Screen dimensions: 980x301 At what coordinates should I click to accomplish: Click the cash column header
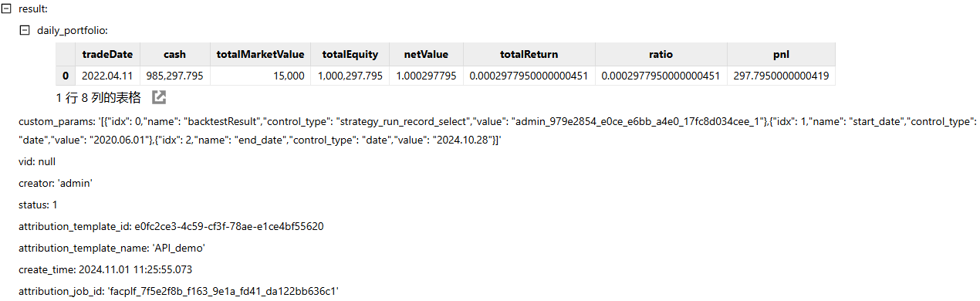[175, 54]
